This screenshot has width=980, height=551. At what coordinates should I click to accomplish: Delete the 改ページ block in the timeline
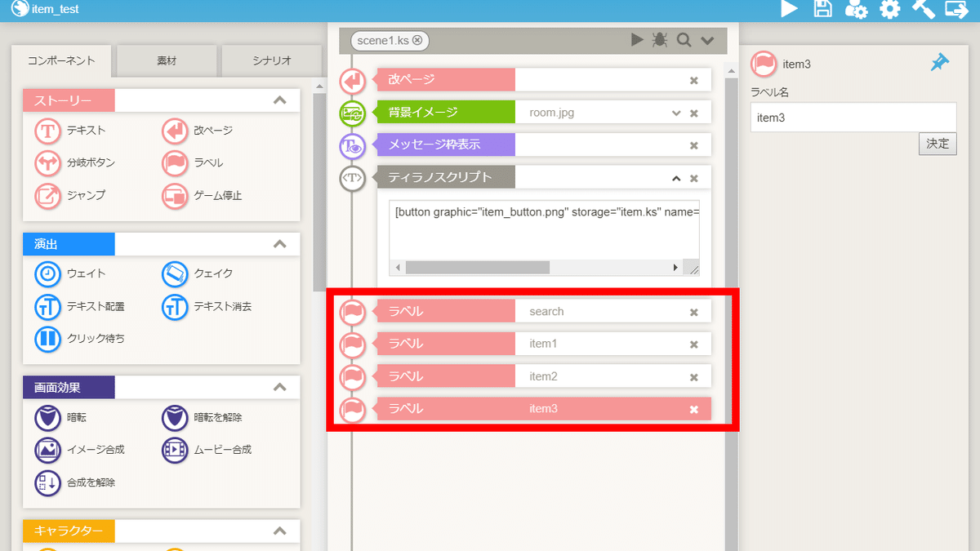694,80
